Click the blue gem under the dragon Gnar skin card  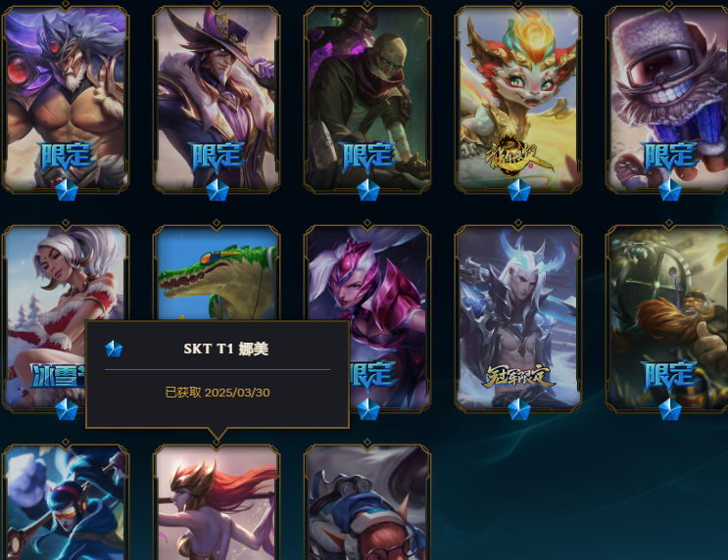(x=519, y=190)
